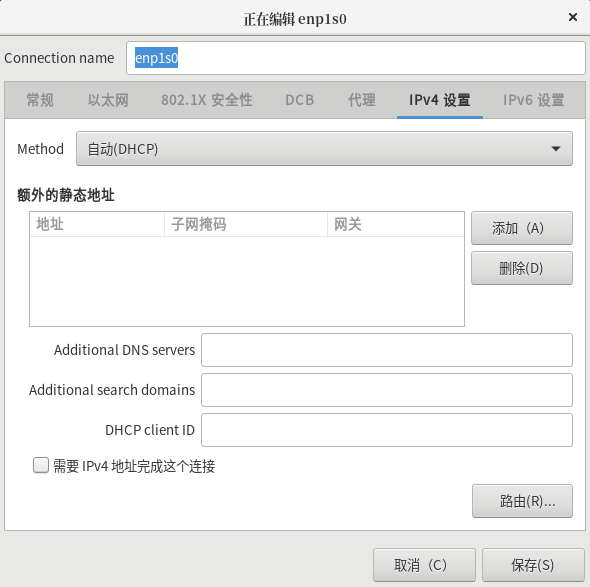Screen dimensions: 590x587
Task: Open the 路由(R)… routes button
Action: (x=523, y=501)
